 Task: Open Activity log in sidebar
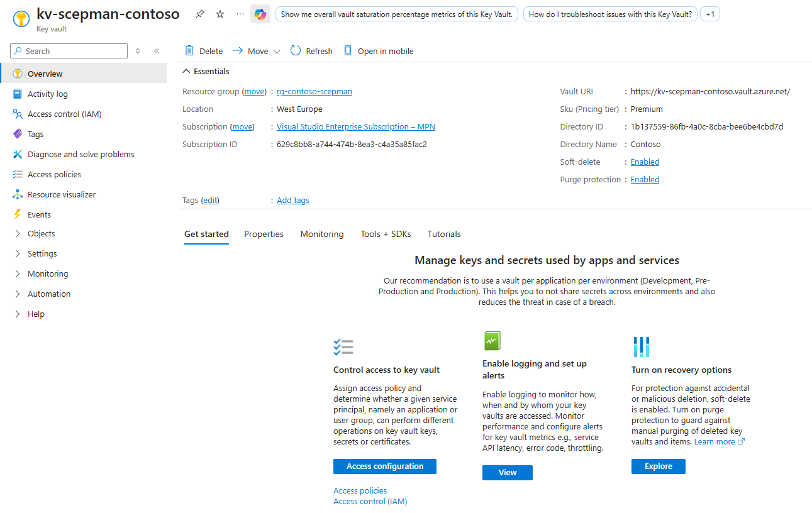[47, 94]
